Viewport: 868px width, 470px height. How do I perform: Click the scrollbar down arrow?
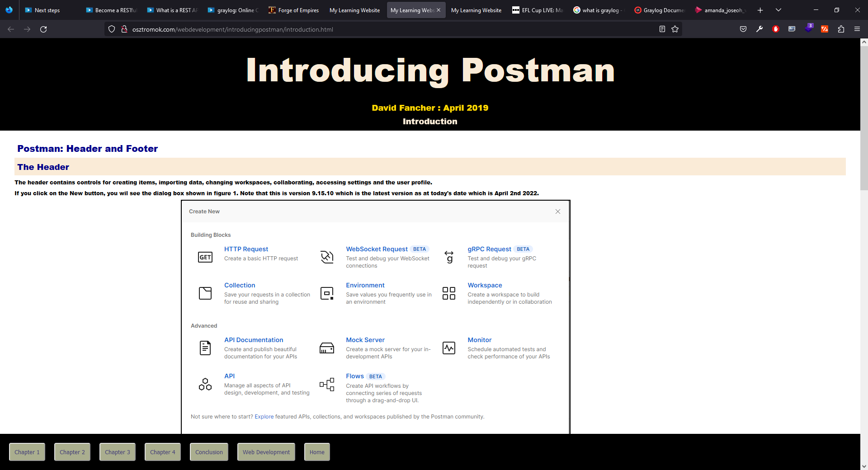point(864,466)
